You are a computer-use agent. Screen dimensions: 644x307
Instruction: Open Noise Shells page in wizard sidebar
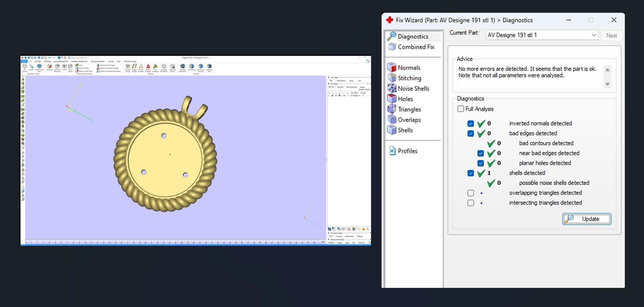pos(413,88)
